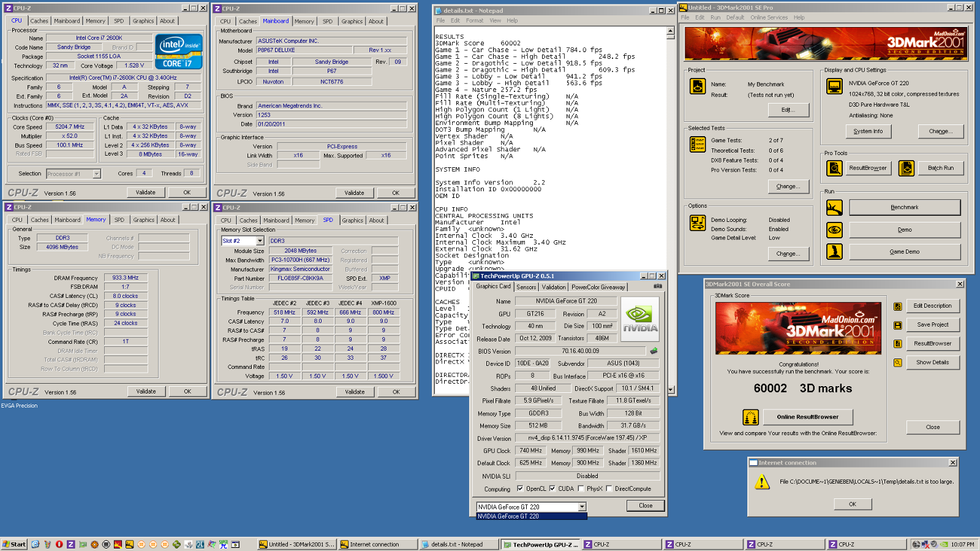This screenshot has width=980, height=551.
Task: Click the Edit... button in Project
Action: click(788, 110)
